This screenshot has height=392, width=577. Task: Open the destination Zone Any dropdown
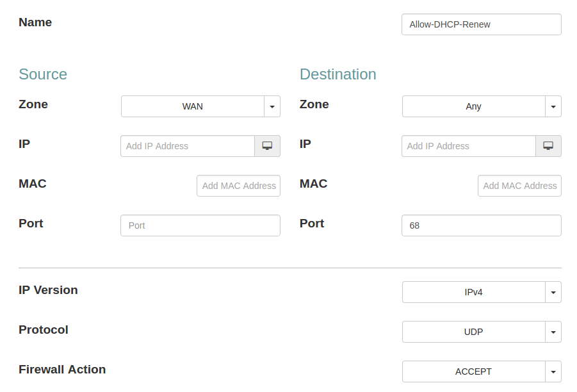[x=473, y=106]
